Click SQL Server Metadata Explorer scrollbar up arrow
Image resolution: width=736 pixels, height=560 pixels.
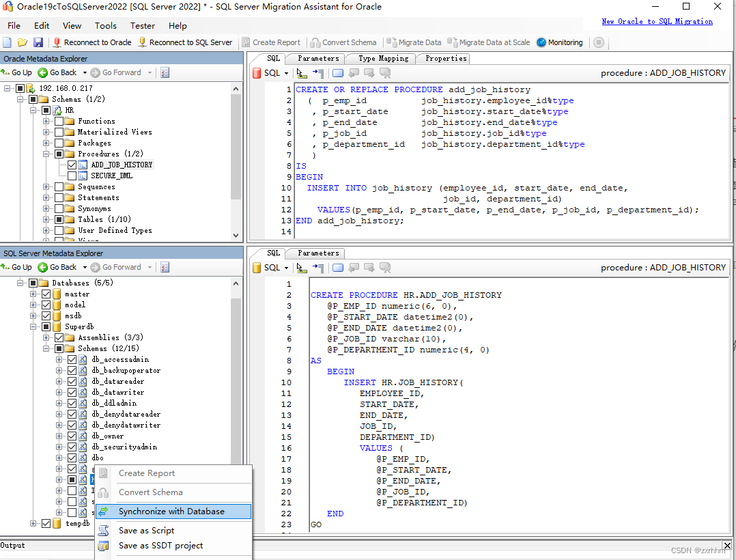click(236, 283)
